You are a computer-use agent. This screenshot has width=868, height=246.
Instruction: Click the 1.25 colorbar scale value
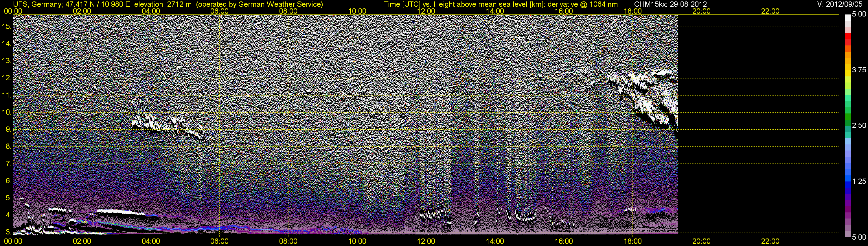pos(859,181)
